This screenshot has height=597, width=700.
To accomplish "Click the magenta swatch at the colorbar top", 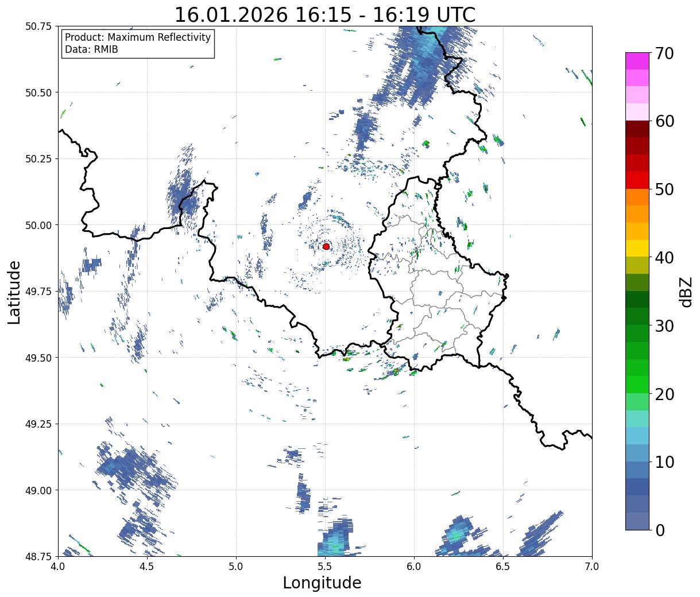I will pos(637,61).
